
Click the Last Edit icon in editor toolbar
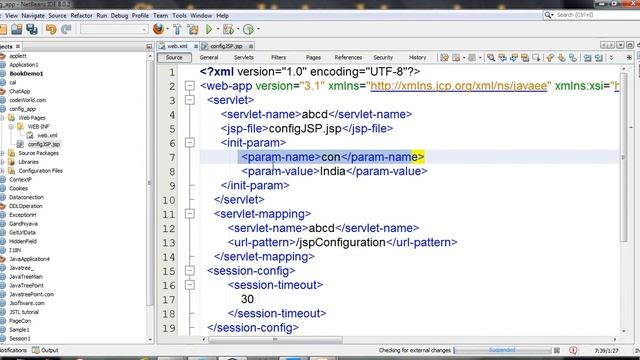(x=444, y=58)
